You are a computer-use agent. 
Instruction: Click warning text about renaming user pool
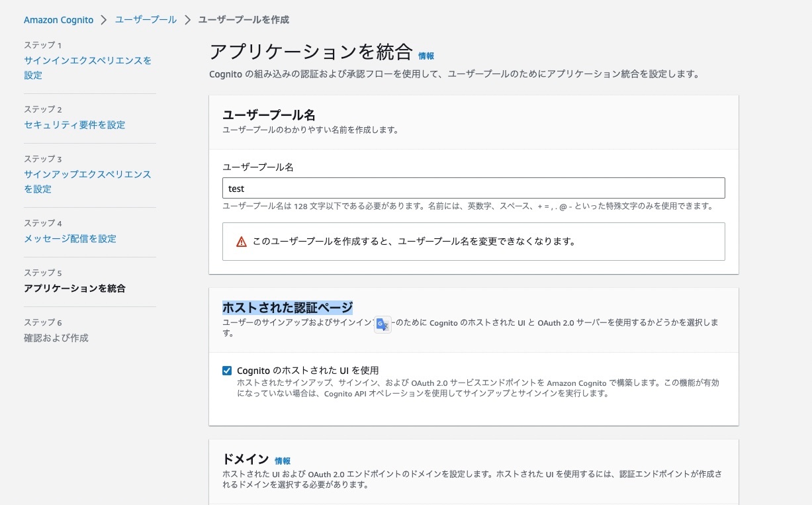[x=414, y=242]
